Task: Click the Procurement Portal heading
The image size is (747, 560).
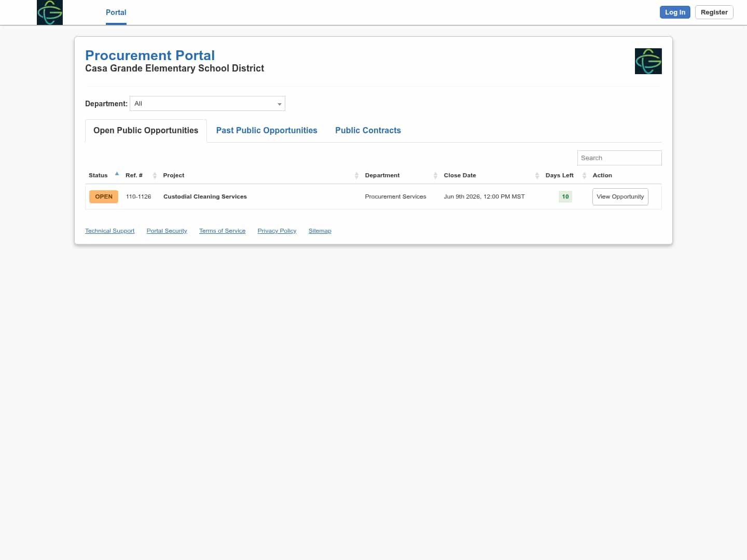Action: click(x=150, y=55)
